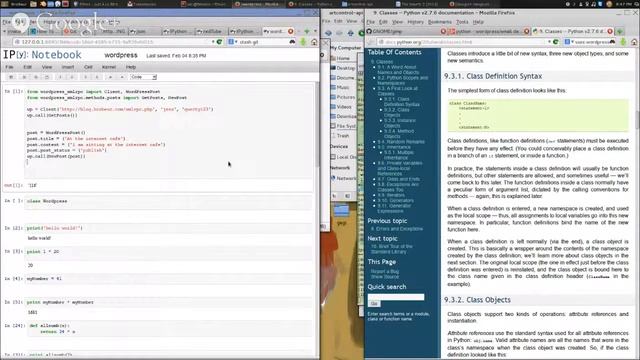Open downloads arrow in notebook browser window
640x360 pixels.
[303, 42]
